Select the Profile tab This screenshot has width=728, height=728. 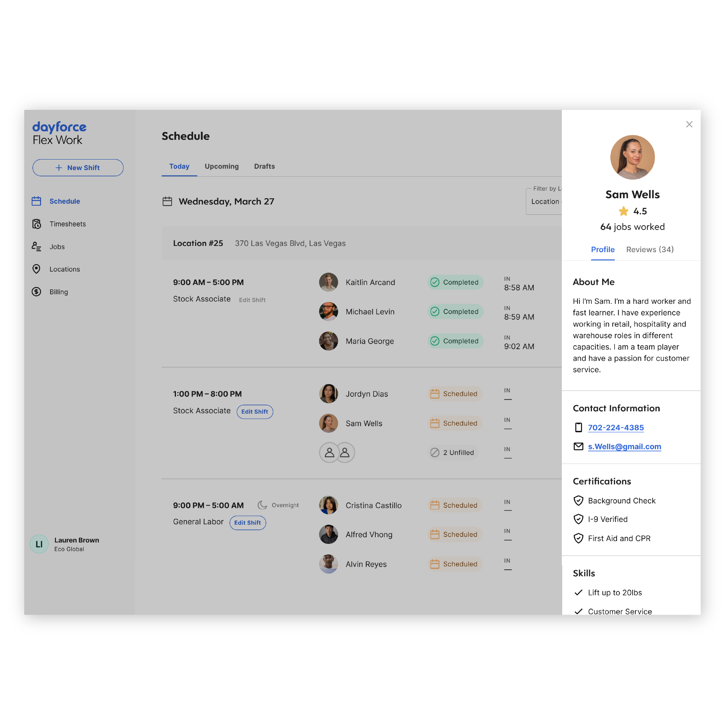pos(603,250)
